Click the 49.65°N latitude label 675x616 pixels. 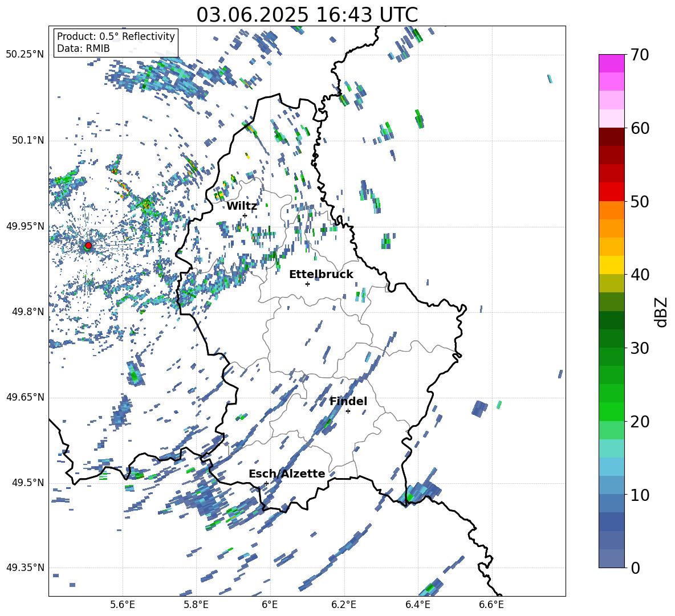pyautogui.click(x=25, y=397)
